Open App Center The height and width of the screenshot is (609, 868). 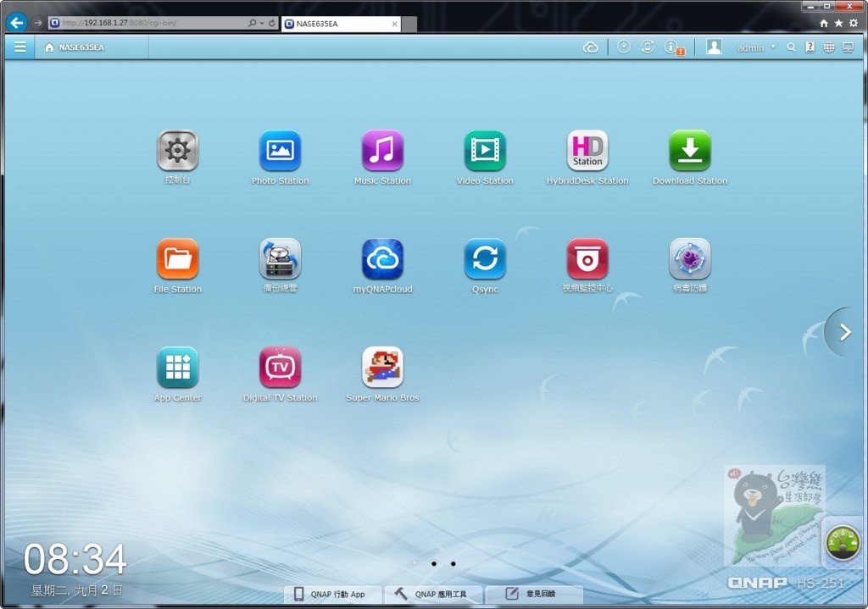point(177,368)
